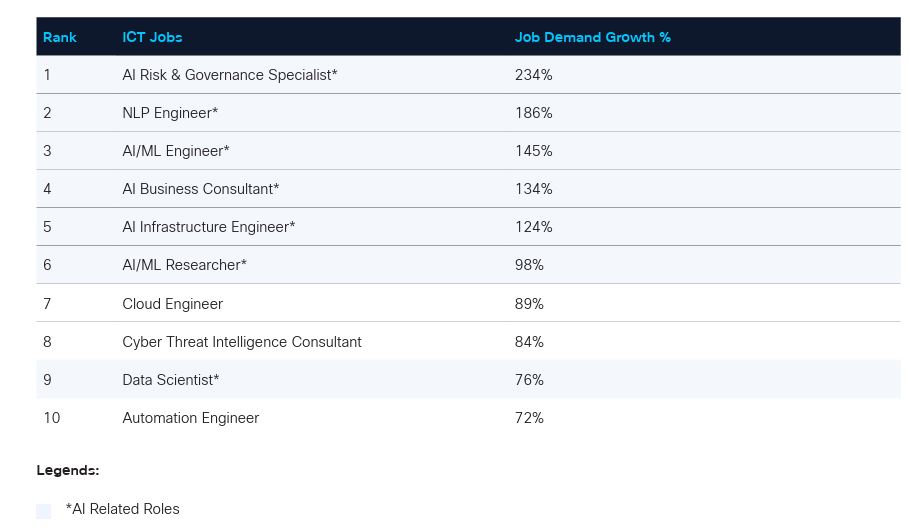Click the 98% growth value

tap(529, 265)
